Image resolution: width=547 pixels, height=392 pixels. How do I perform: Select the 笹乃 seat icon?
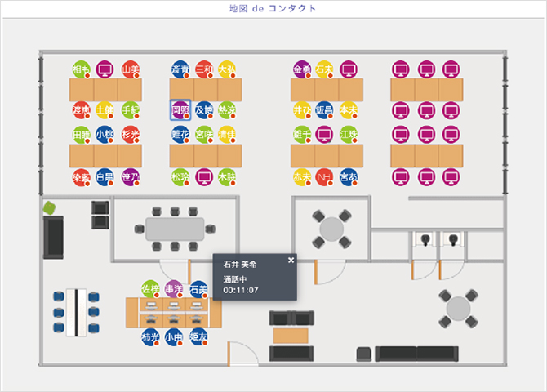(131, 177)
